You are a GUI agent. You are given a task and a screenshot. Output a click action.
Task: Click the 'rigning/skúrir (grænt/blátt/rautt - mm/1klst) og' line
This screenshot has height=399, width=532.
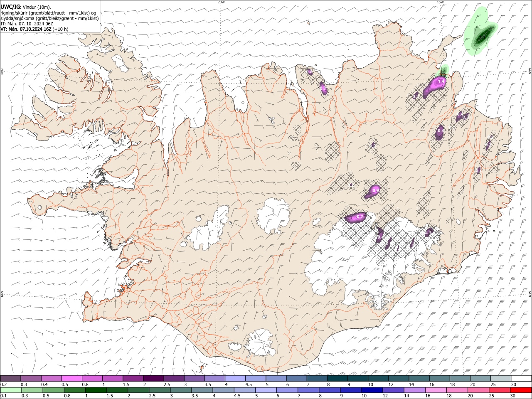[48, 13]
